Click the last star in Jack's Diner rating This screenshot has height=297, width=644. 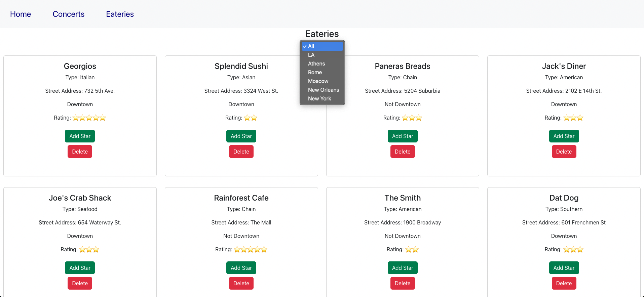580,118
